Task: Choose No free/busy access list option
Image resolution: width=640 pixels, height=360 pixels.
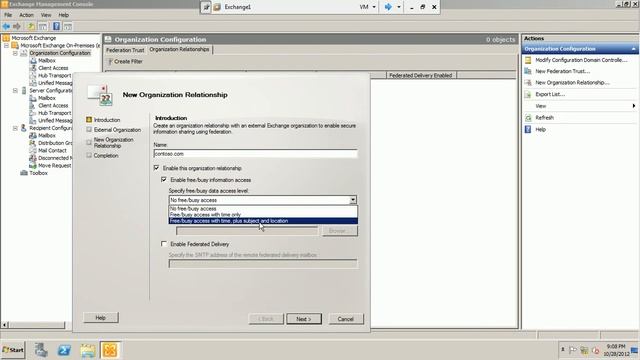Action: [x=263, y=209]
